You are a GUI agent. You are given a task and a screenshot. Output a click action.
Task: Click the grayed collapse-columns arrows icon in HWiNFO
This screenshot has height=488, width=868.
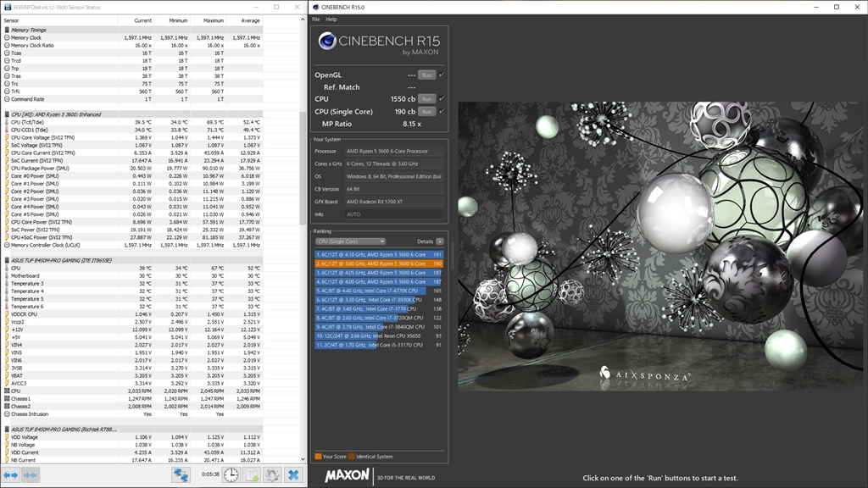click(x=31, y=475)
